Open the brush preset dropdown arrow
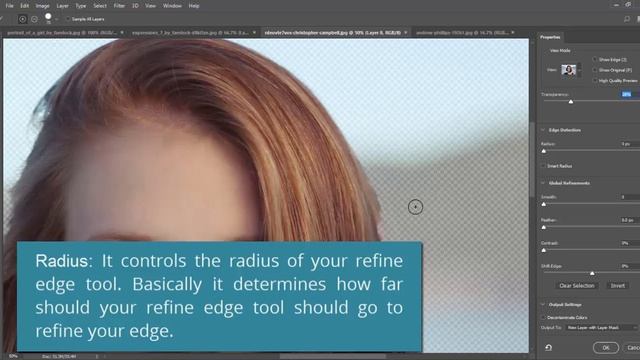Viewport: 640px width, 360px height. [56, 19]
